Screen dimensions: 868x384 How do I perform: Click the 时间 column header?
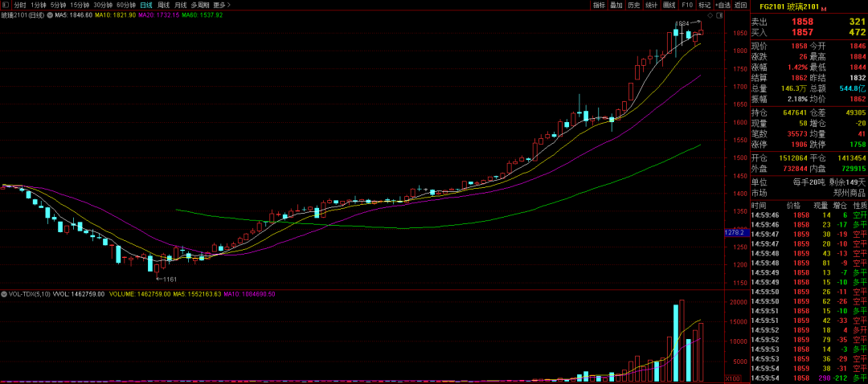tap(758, 206)
